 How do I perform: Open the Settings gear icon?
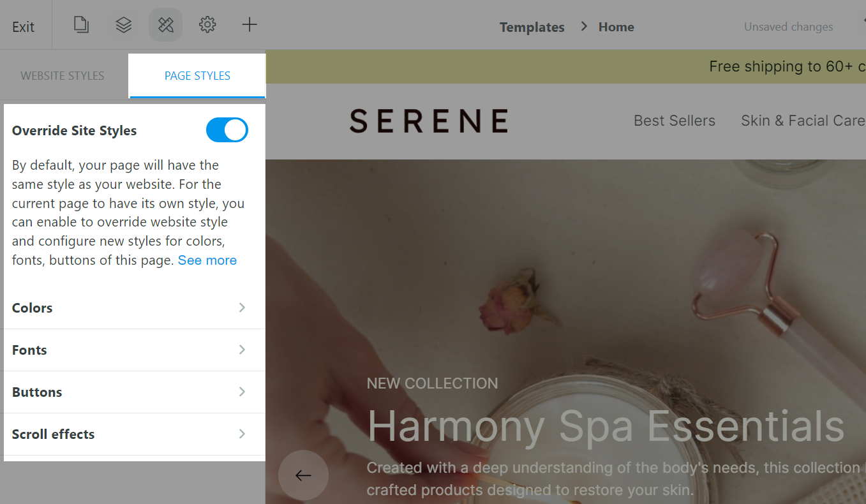point(207,26)
